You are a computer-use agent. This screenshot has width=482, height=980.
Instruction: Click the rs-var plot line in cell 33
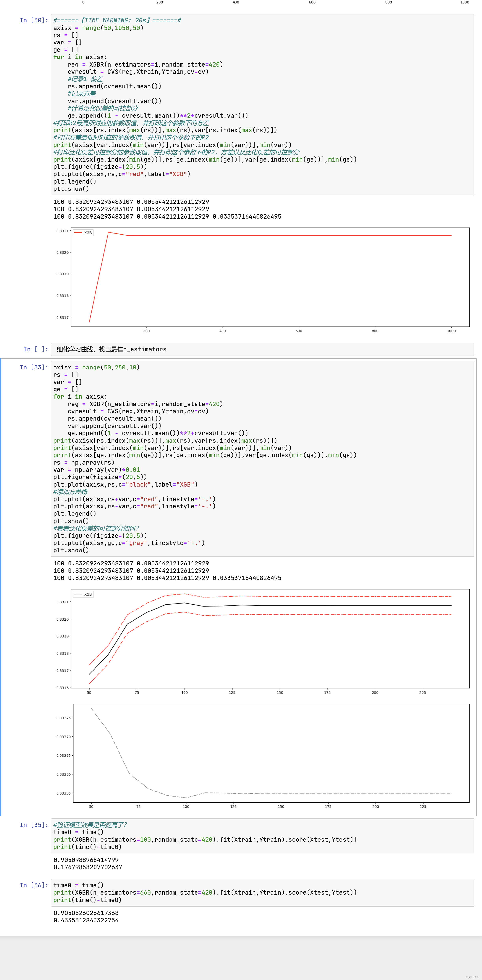pyautogui.click(x=134, y=506)
